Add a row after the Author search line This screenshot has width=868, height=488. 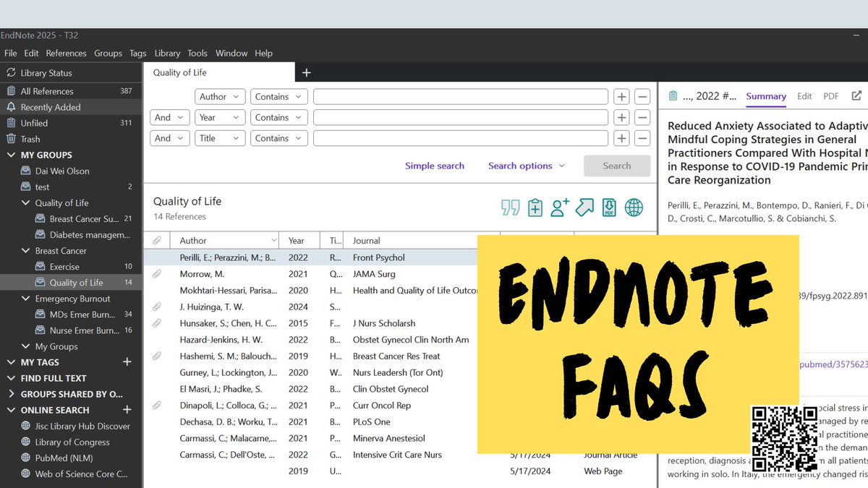(621, 97)
